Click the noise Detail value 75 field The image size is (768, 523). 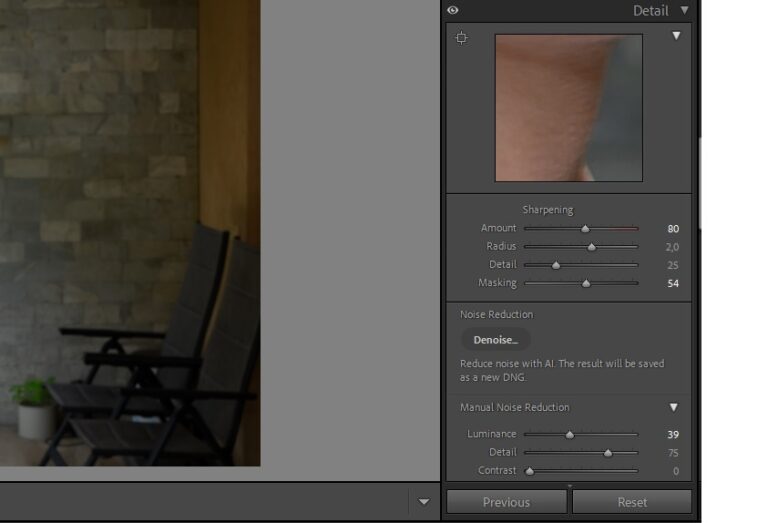tap(672, 452)
